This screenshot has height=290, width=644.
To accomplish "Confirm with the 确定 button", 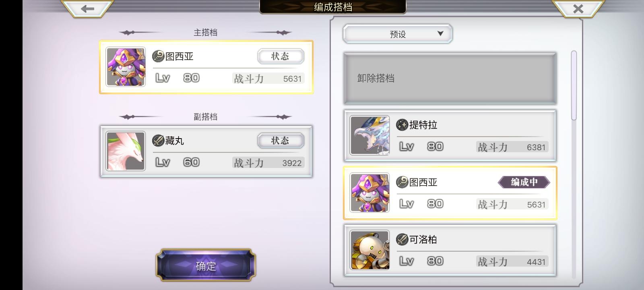I will pyautogui.click(x=206, y=265).
